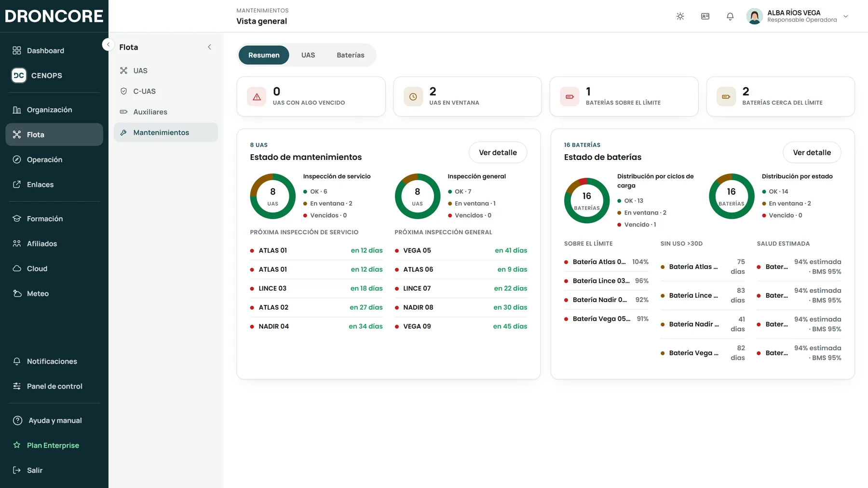Select NADIR 08 general inspection row
The image size is (868, 488).
[x=461, y=307]
